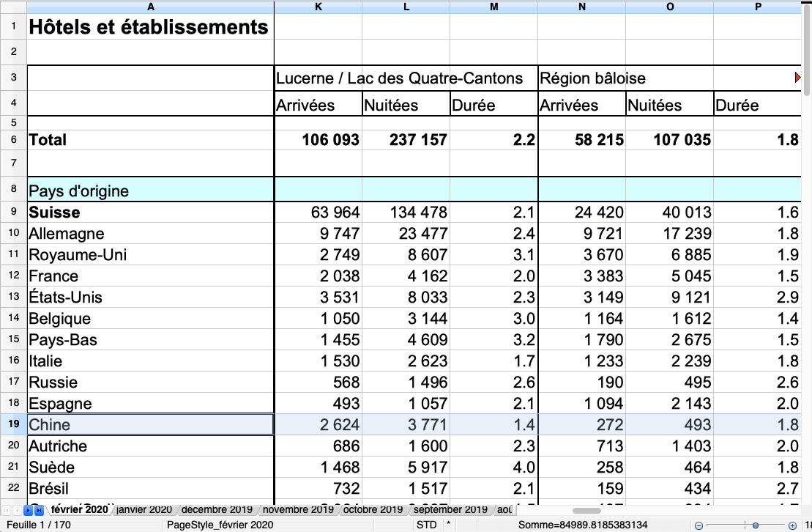812x532 pixels.
Task: Open the september 2019 sheet tab
Action: point(450,509)
